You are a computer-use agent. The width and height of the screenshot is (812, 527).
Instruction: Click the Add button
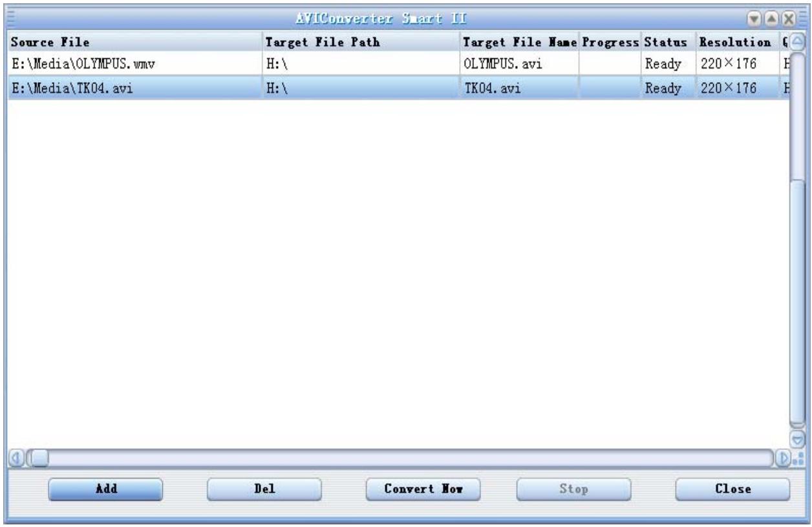[105, 489]
